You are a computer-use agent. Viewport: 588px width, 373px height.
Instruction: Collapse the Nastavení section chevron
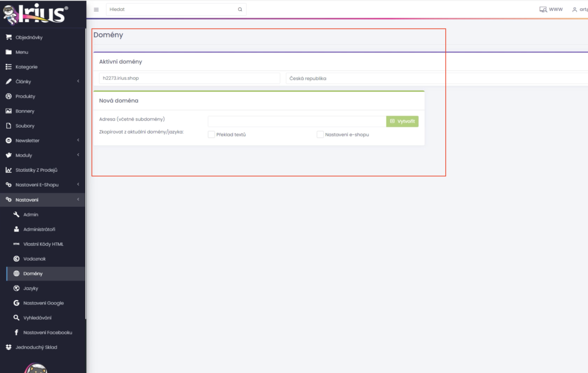[78, 199]
